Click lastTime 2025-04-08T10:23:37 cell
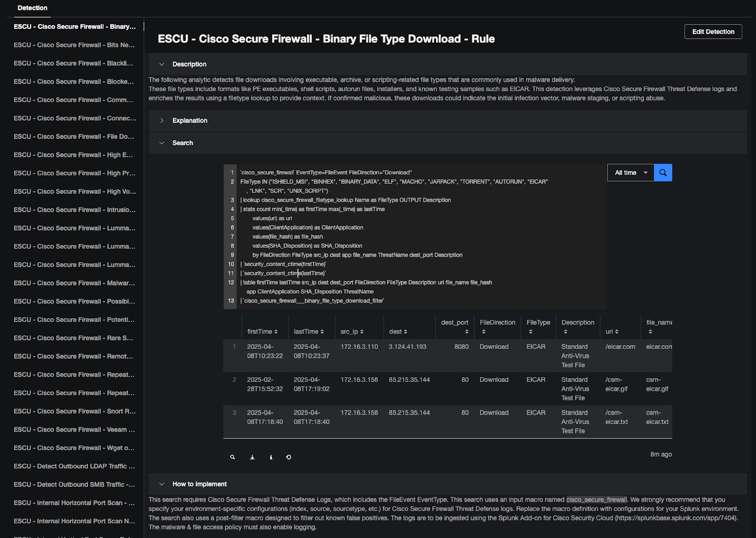Viewport: 756px width, 538px height. tap(312, 351)
